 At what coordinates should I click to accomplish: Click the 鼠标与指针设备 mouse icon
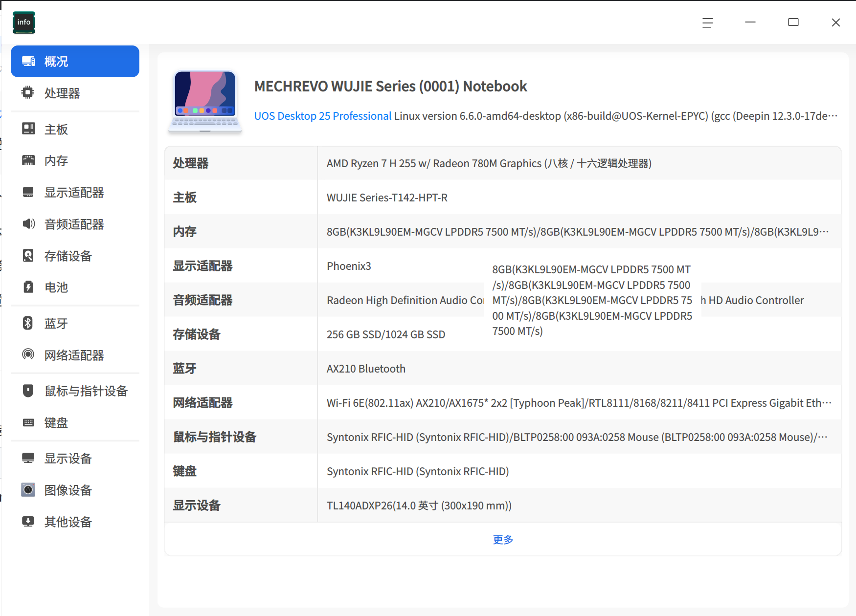click(x=28, y=391)
